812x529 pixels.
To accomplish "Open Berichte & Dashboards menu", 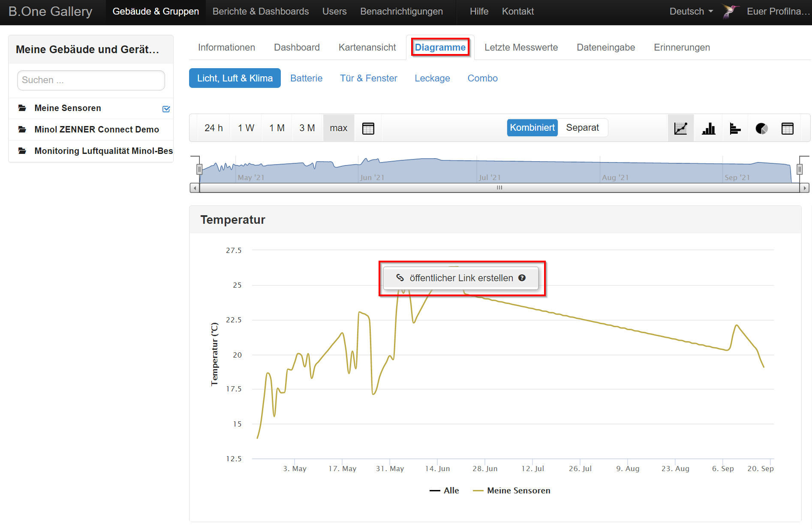I will [x=261, y=12].
